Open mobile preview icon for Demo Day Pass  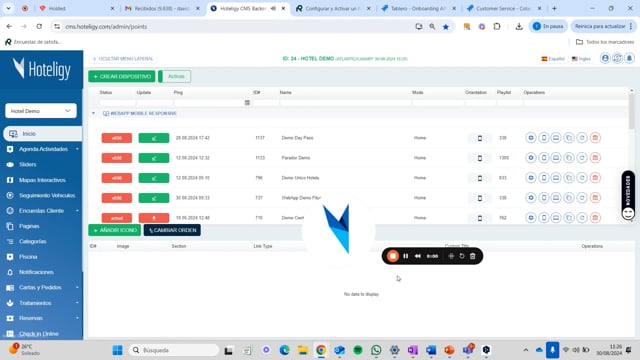point(544,138)
